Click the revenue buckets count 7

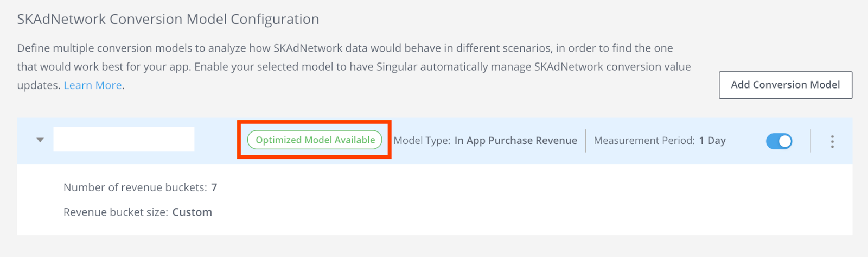[214, 187]
